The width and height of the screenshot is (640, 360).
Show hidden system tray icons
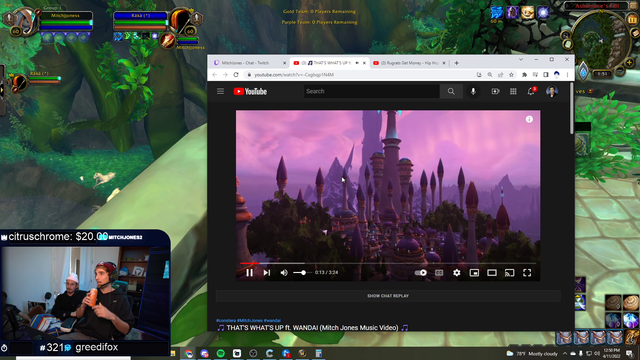[x=564, y=353]
